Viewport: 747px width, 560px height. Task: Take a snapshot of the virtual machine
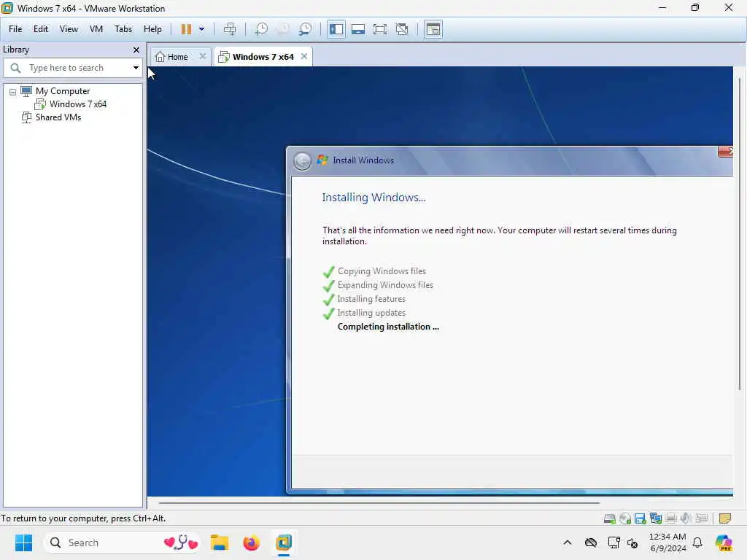(260, 29)
